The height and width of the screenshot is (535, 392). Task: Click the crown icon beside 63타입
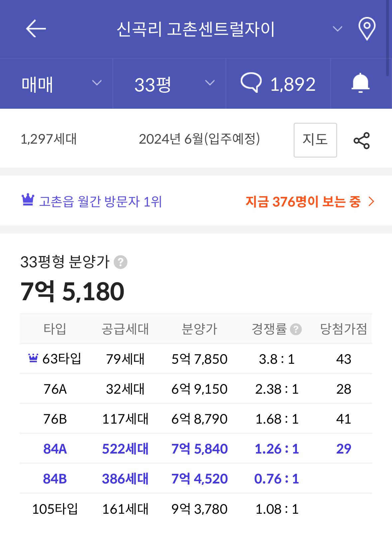pos(33,358)
